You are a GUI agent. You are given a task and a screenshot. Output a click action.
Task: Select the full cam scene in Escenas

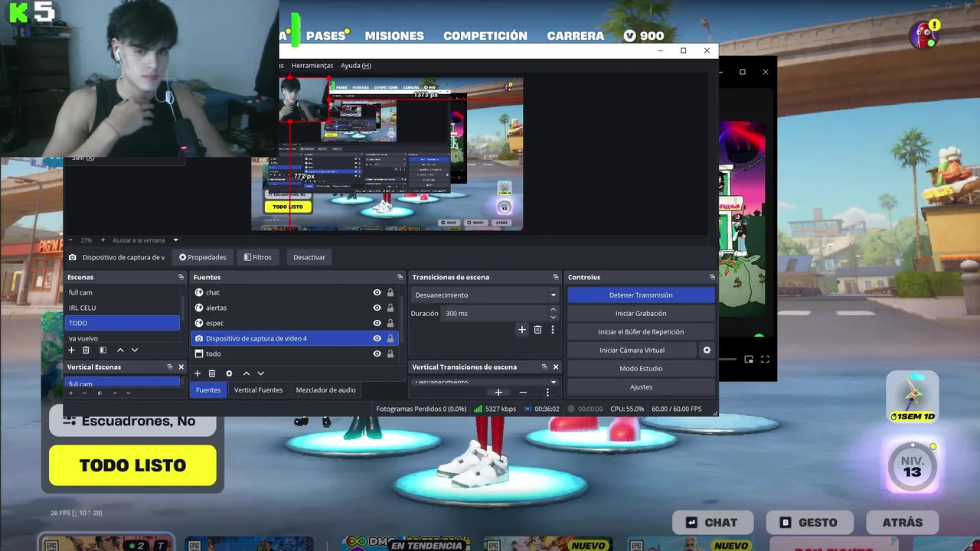[122, 292]
